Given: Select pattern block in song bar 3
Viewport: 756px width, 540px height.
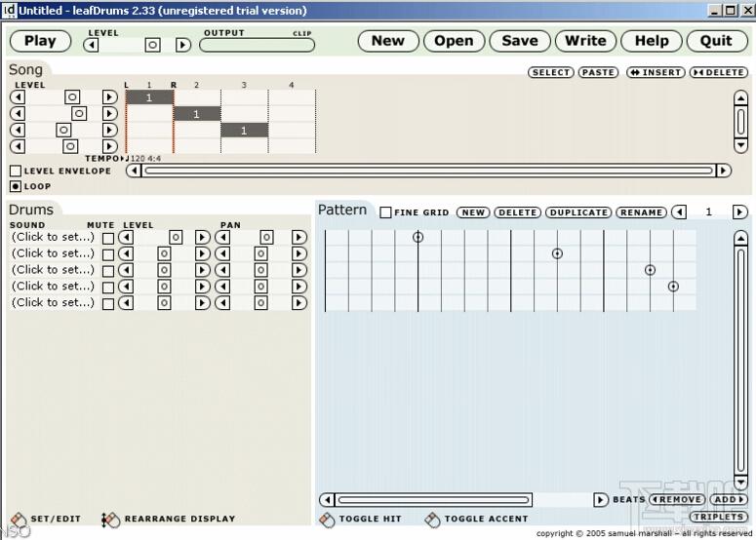Looking at the screenshot, I should click(244, 130).
